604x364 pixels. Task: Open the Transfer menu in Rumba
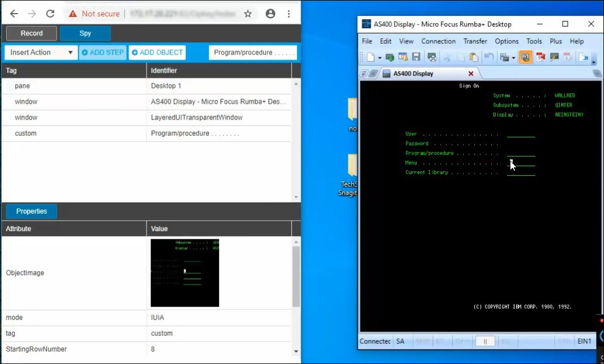(476, 41)
